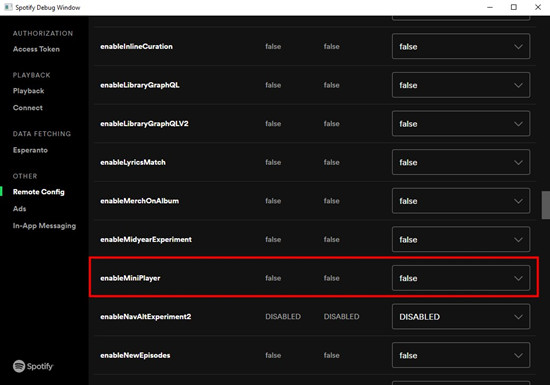Click the enableMidyearExperiment property name

tap(146, 239)
